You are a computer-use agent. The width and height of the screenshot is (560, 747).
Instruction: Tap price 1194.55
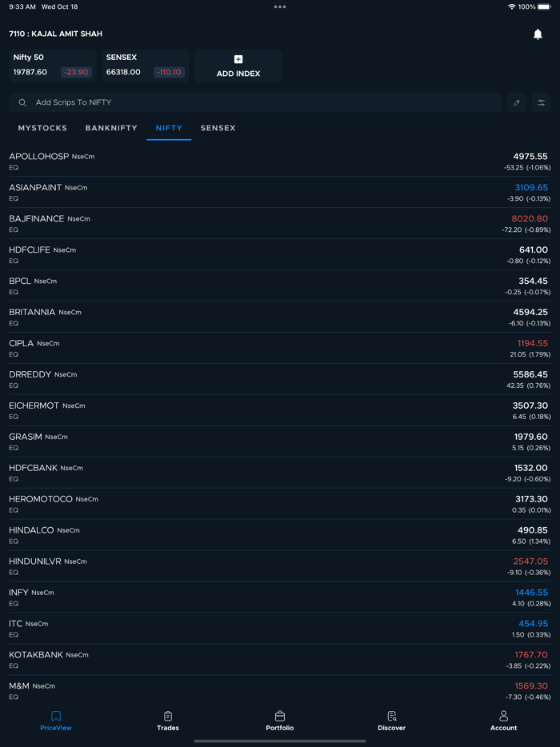532,343
